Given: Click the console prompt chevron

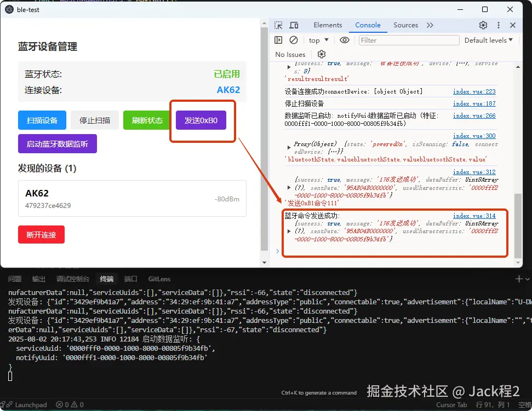Looking at the screenshot, I should pyautogui.click(x=278, y=251).
